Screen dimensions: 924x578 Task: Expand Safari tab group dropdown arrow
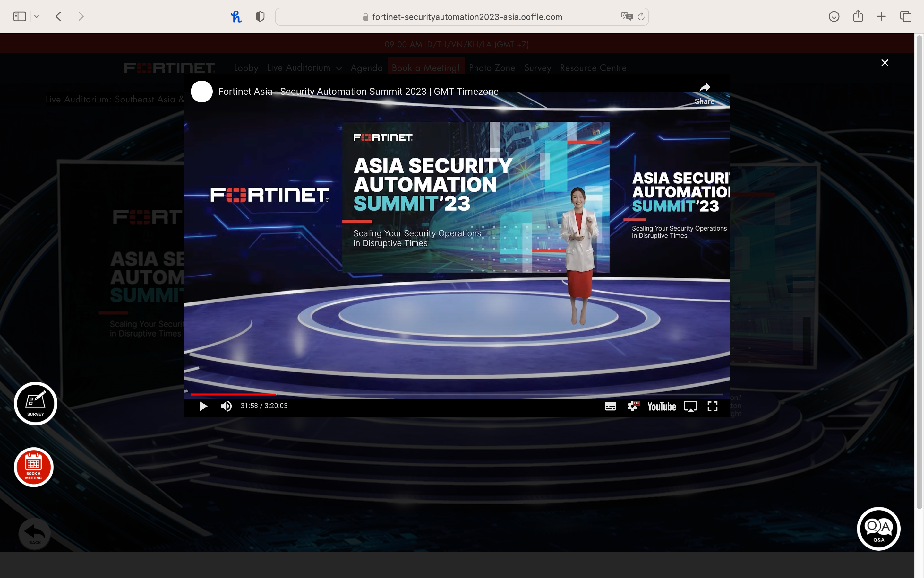[37, 16]
